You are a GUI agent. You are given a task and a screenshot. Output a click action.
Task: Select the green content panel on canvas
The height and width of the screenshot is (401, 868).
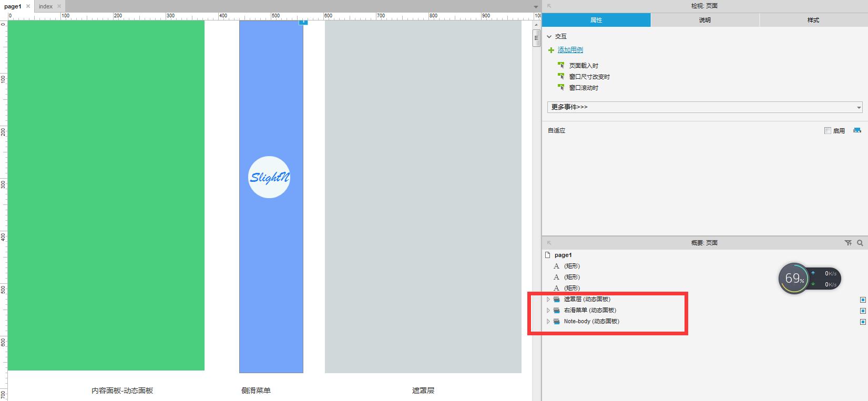[x=106, y=195]
